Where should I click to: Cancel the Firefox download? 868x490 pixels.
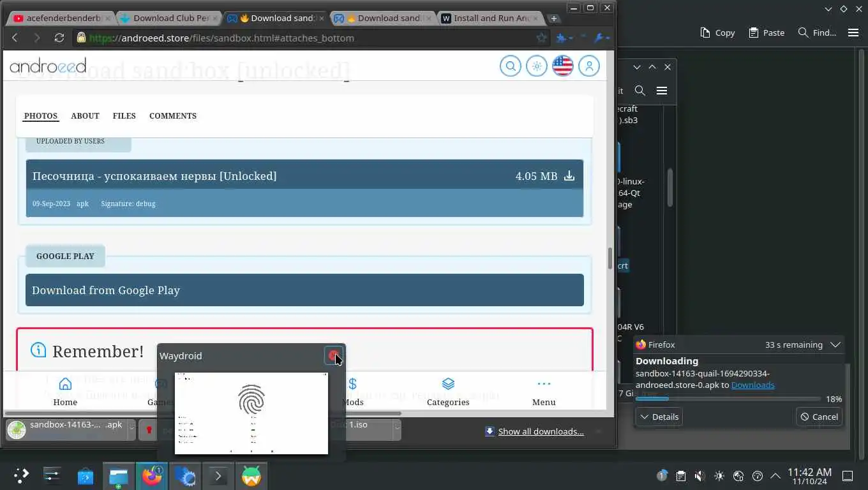[x=819, y=417]
